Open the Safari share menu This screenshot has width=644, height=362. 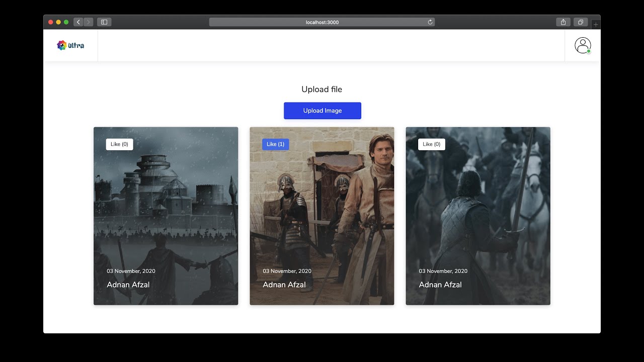pos(563,22)
